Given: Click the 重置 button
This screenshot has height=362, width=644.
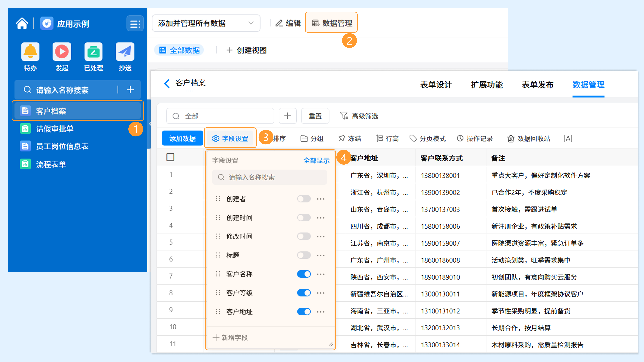Looking at the screenshot, I should coord(315,116).
